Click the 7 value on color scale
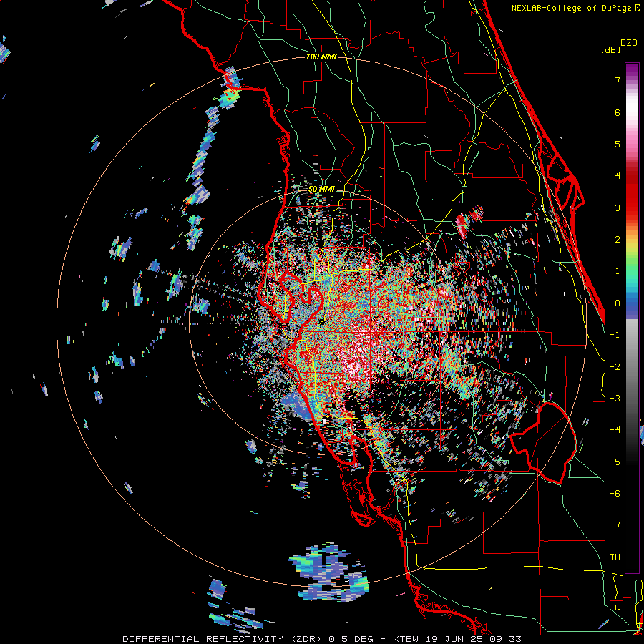 [x=618, y=80]
